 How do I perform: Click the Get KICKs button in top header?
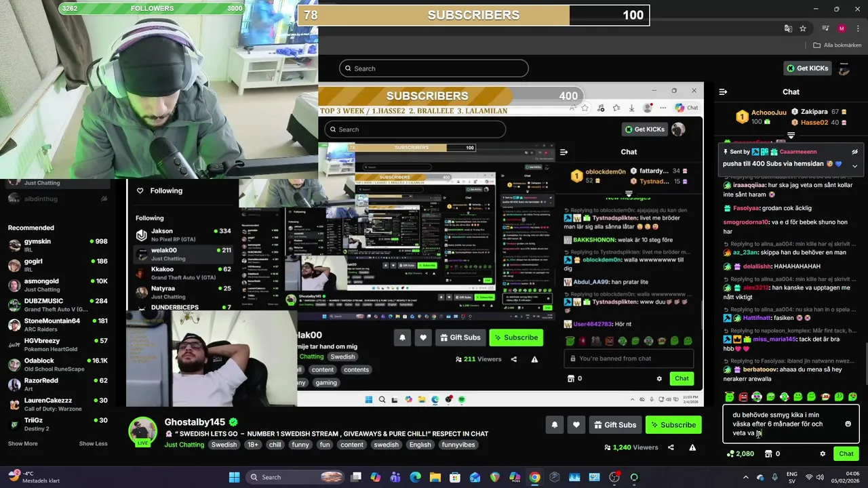(x=808, y=68)
